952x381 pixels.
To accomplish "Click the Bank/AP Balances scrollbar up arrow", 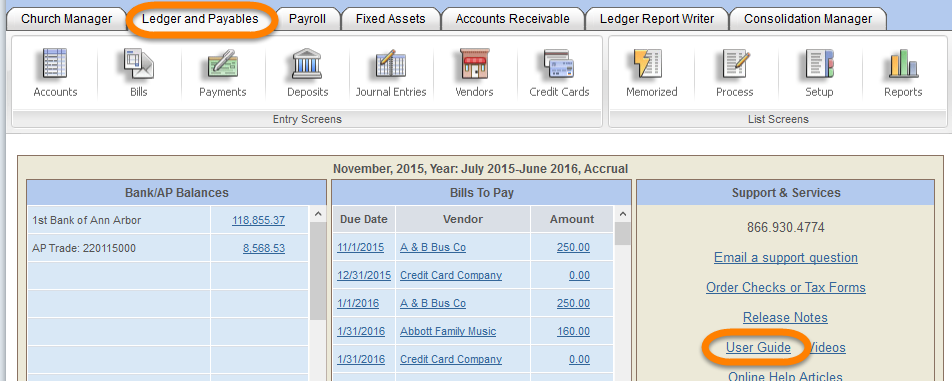I will 318,214.
